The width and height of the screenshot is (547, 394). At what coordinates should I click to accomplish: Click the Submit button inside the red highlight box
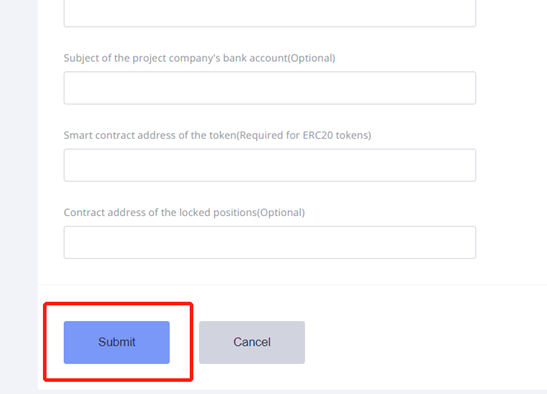pos(117,342)
